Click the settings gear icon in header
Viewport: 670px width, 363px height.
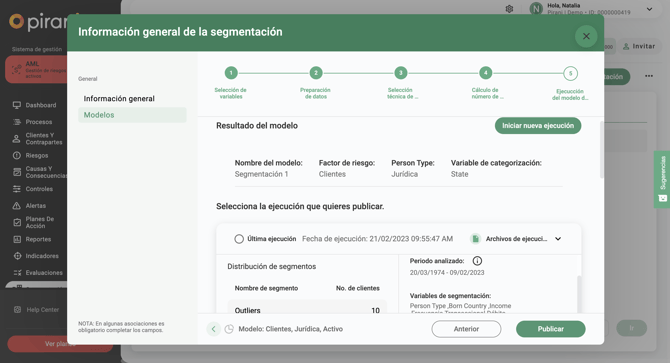point(509,9)
